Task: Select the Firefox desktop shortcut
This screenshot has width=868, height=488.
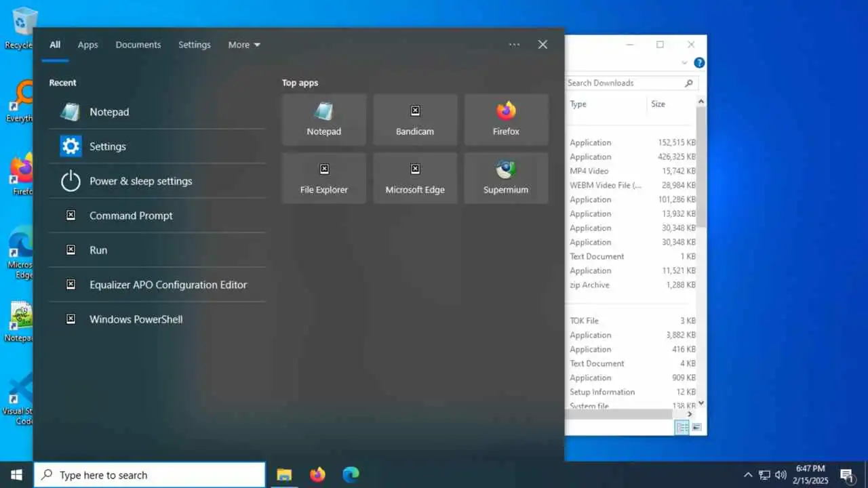Action: click(x=20, y=175)
